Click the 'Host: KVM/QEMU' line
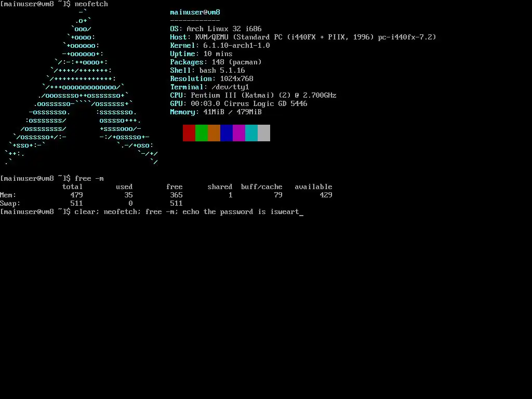Image resolution: width=532 pixels, height=399 pixels. coord(303,37)
